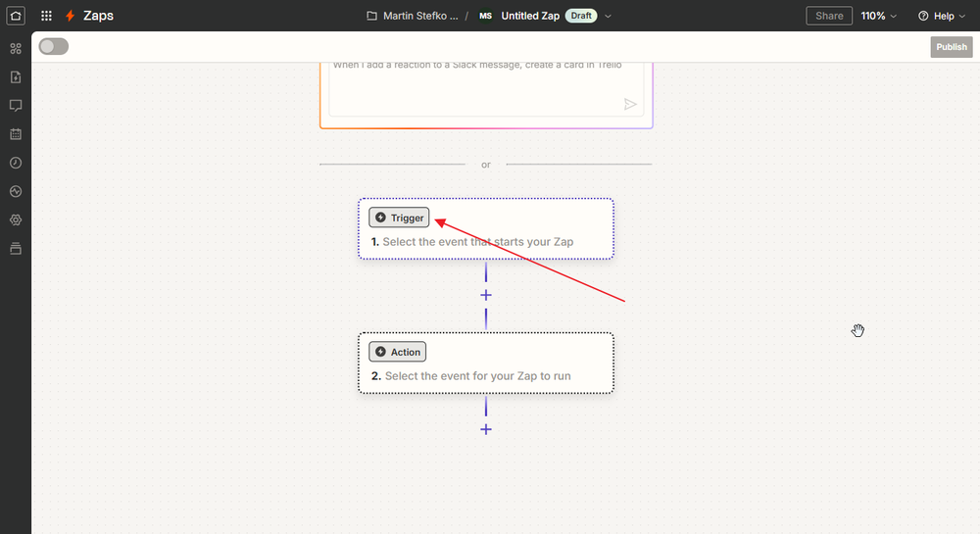The width and height of the screenshot is (980, 534).
Task: Open the dashboard icon in the left sidebar
Action: [16, 48]
